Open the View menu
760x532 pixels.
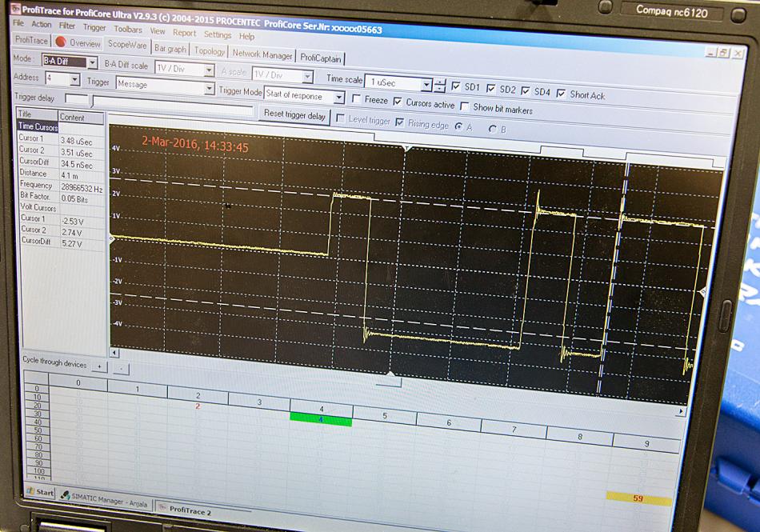[158, 31]
